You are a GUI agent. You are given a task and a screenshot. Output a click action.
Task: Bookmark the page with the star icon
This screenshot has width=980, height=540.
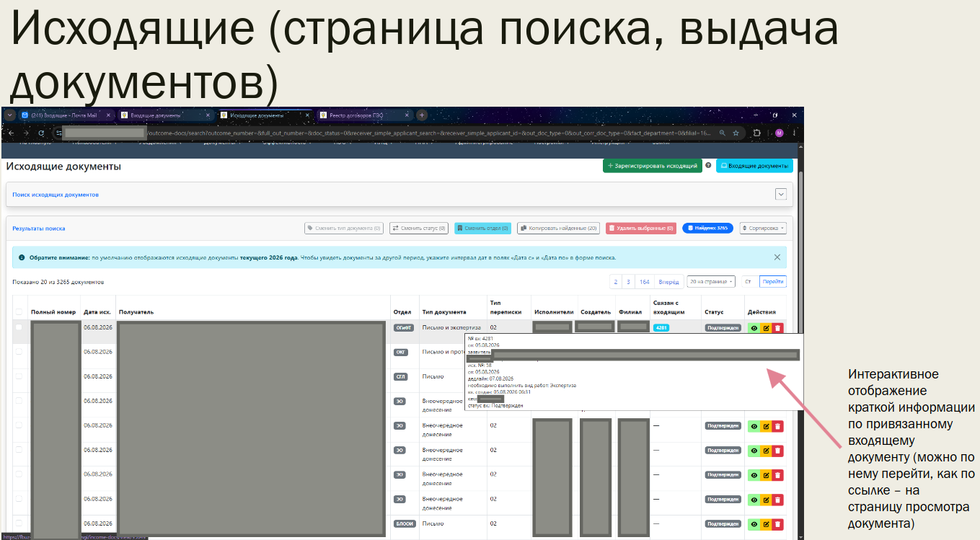(x=736, y=133)
